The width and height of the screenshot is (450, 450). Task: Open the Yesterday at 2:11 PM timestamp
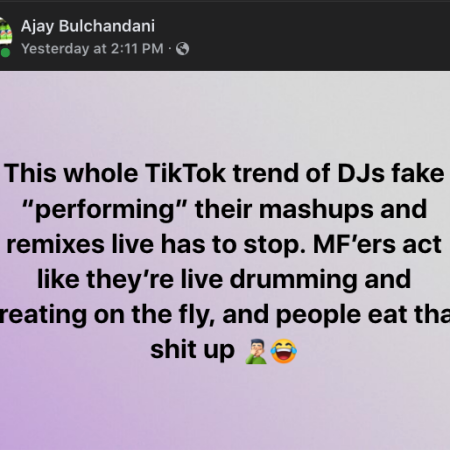point(92,49)
